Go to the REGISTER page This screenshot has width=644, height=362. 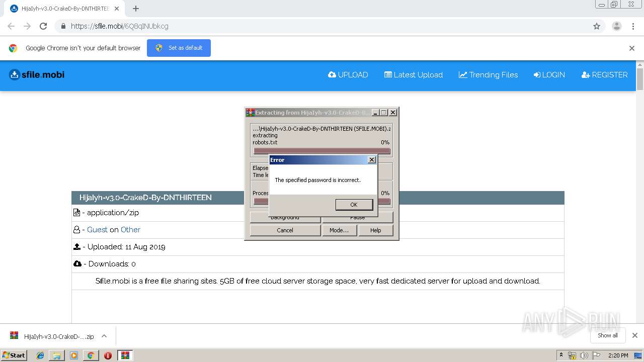604,75
